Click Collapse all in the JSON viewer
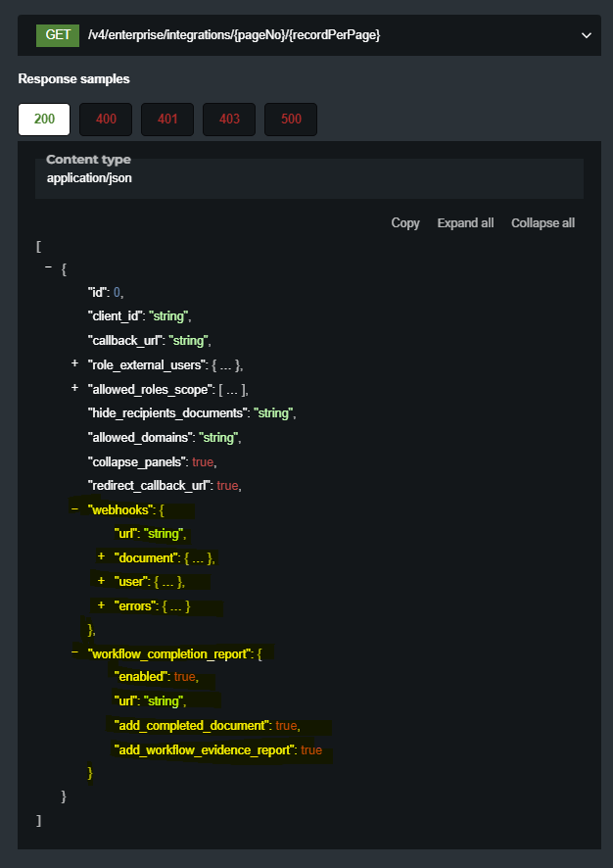The image size is (613, 868). point(542,223)
